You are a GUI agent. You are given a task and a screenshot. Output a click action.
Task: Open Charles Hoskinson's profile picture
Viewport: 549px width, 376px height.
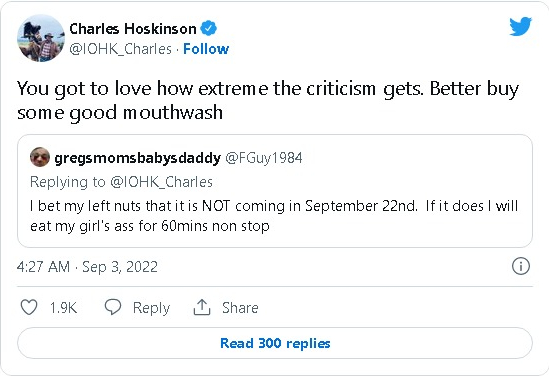point(41,38)
